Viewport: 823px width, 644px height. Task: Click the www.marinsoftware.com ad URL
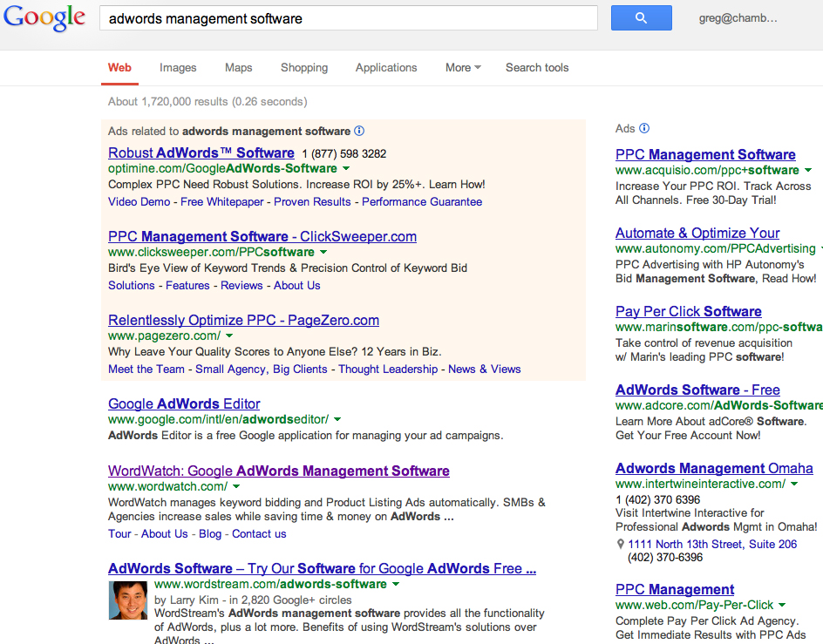(719, 327)
